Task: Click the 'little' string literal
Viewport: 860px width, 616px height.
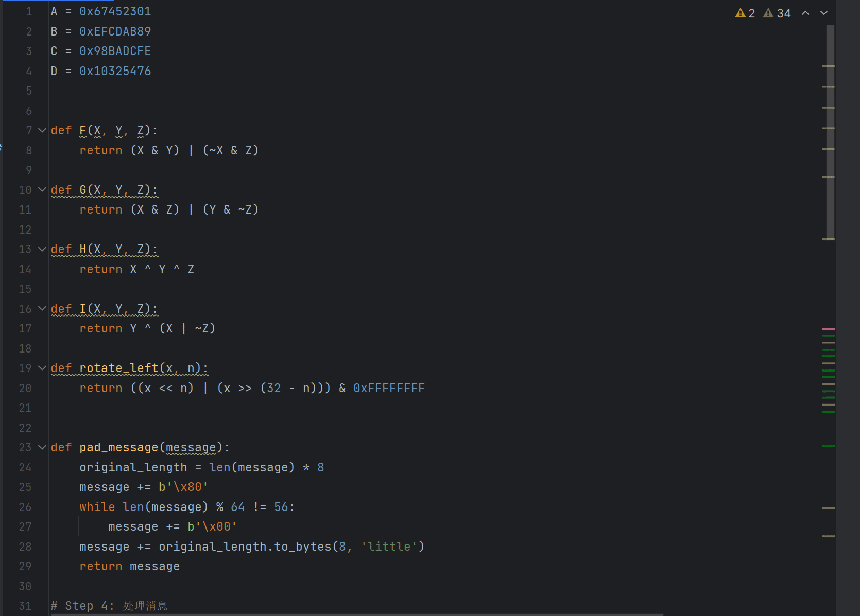Action: [x=389, y=547]
